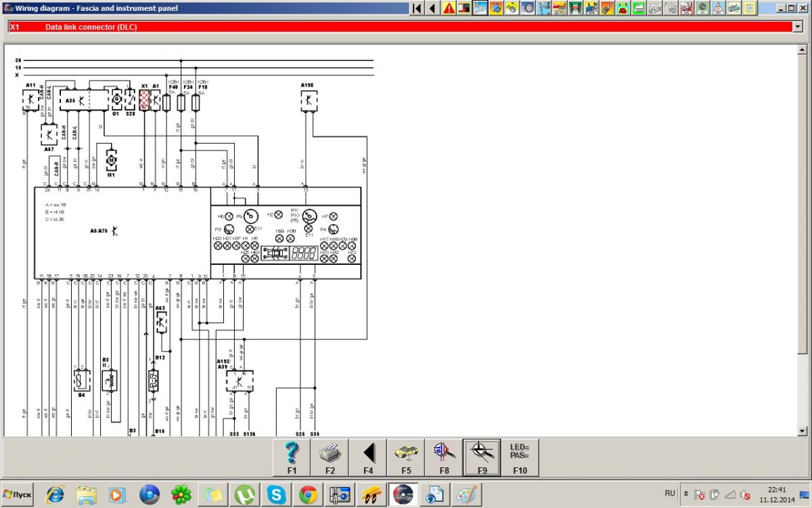The image size is (812, 508).
Task: Click the F18 fuse label
Action: (x=202, y=87)
